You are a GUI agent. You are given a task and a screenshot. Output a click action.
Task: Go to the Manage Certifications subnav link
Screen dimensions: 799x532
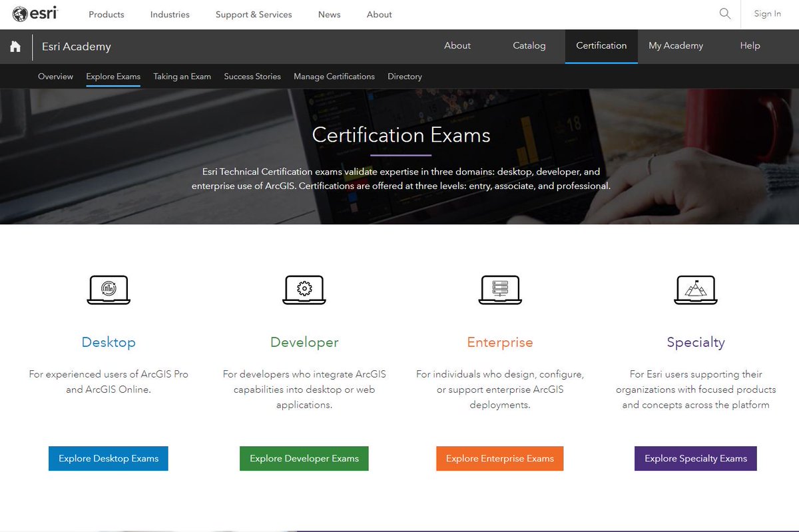pyautogui.click(x=334, y=77)
